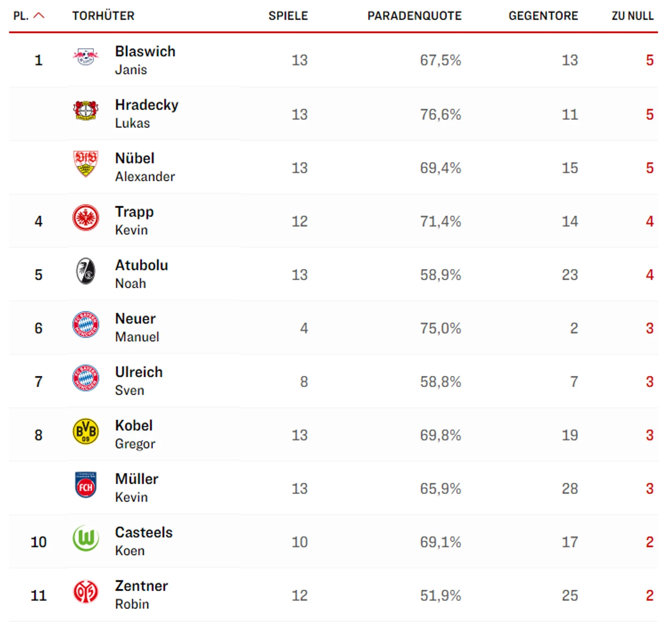
Task: Sort by Spiele column header
Action: pos(288,16)
